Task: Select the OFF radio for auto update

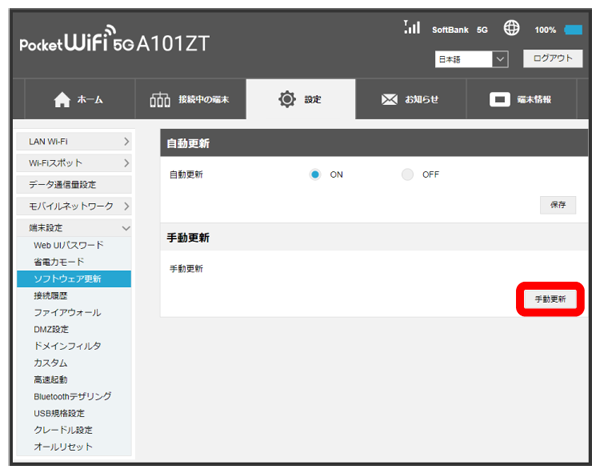Action: [x=407, y=174]
